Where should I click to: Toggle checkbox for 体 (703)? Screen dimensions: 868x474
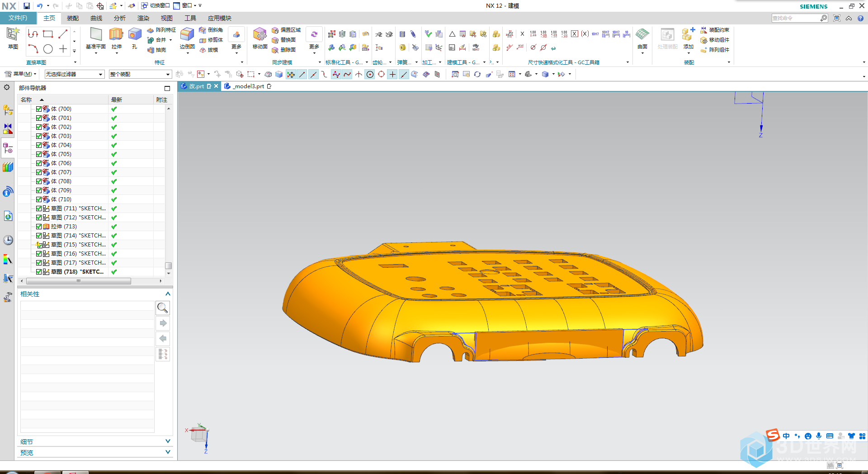click(39, 136)
